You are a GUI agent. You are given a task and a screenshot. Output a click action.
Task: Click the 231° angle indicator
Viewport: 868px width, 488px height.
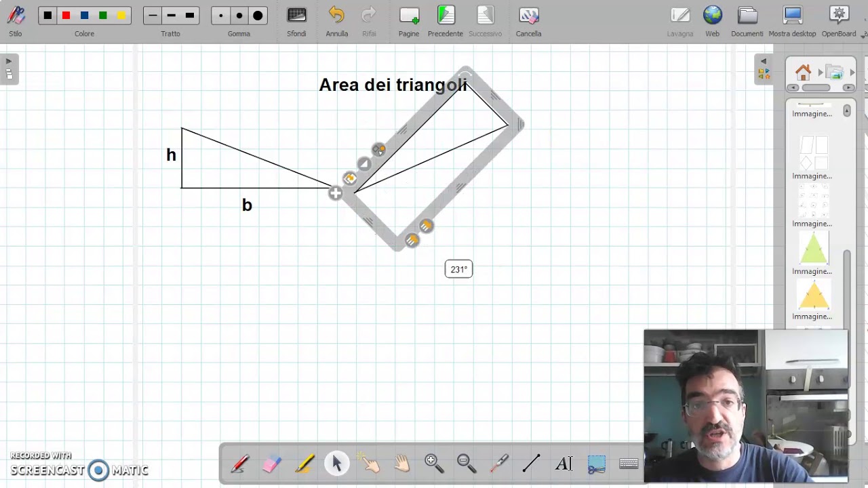tap(458, 269)
